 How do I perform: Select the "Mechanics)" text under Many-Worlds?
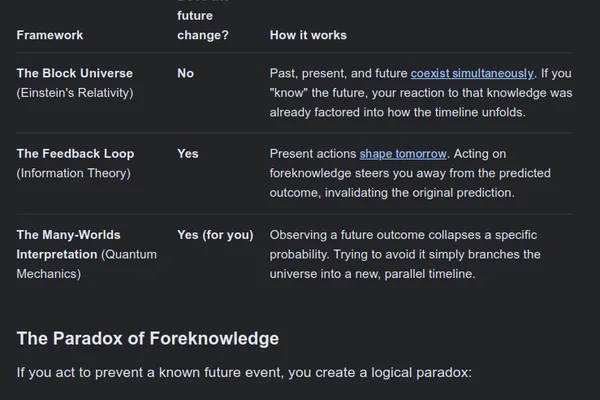click(49, 274)
